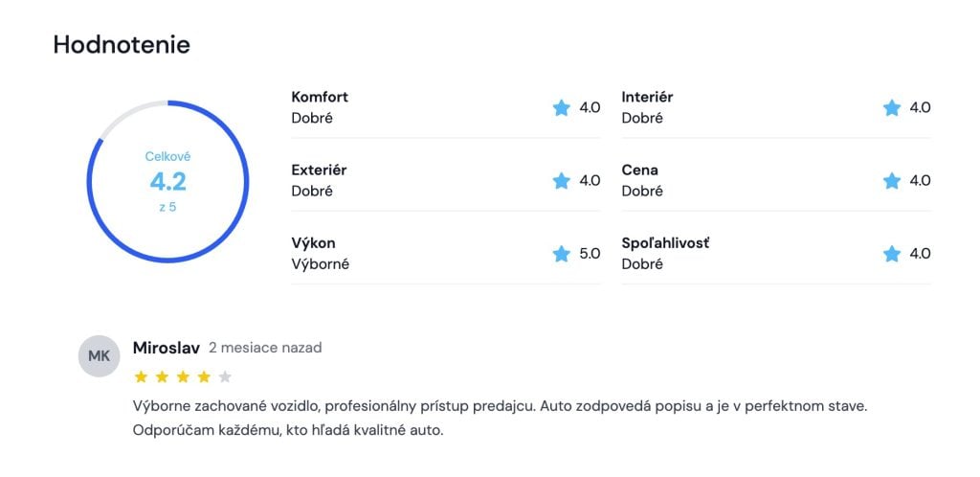Click the reviewer name Miroslav
This screenshot has height=477, width=980.
pyautogui.click(x=167, y=348)
